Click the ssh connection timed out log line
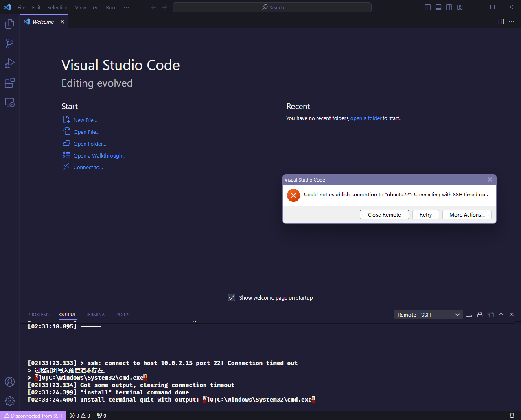 163,363
